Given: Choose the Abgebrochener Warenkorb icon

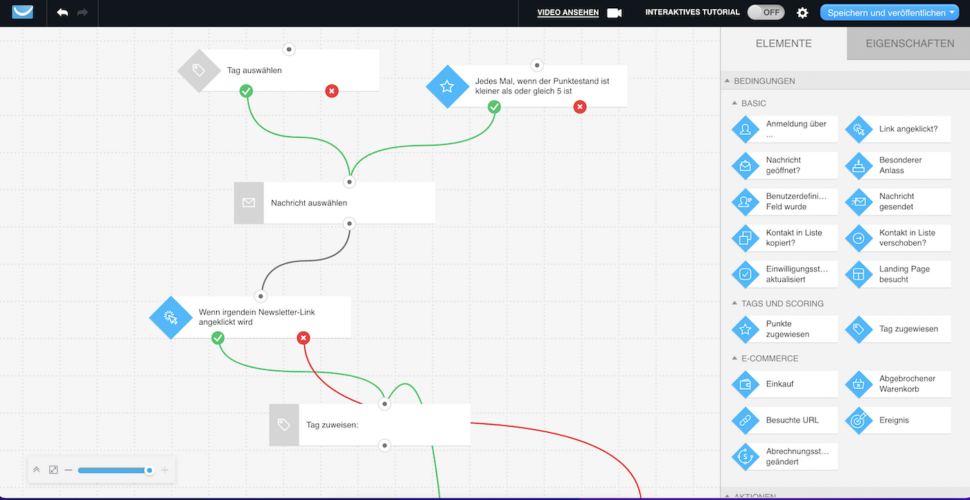Looking at the screenshot, I should coord(859,384).
